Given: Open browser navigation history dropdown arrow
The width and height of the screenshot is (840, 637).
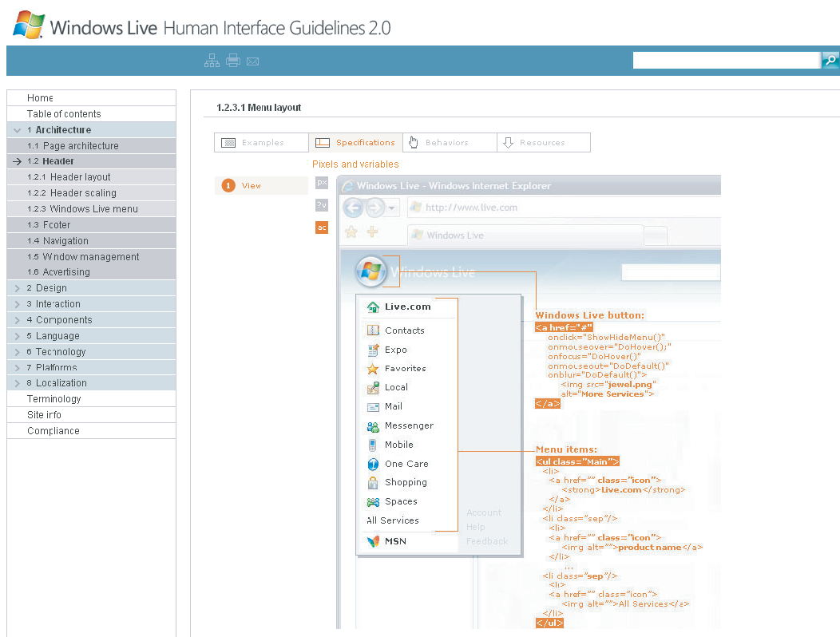Looking at the screenshot, I should point(392,208).
